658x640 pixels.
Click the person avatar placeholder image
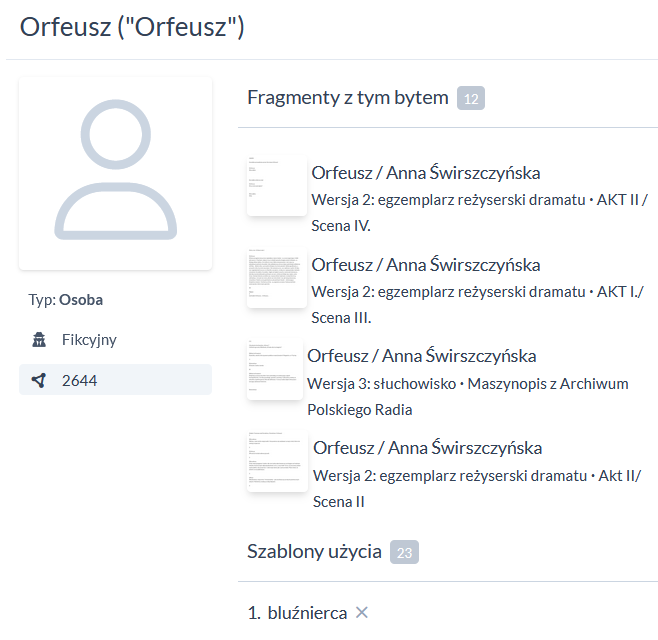(x=115, y=172)
